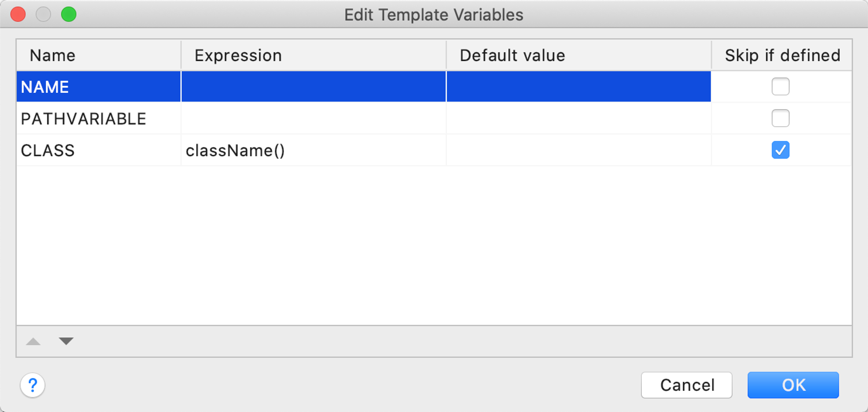Enable Skip if defined for NAME
This screenshot has width=868, height=412.
[780, 86]
